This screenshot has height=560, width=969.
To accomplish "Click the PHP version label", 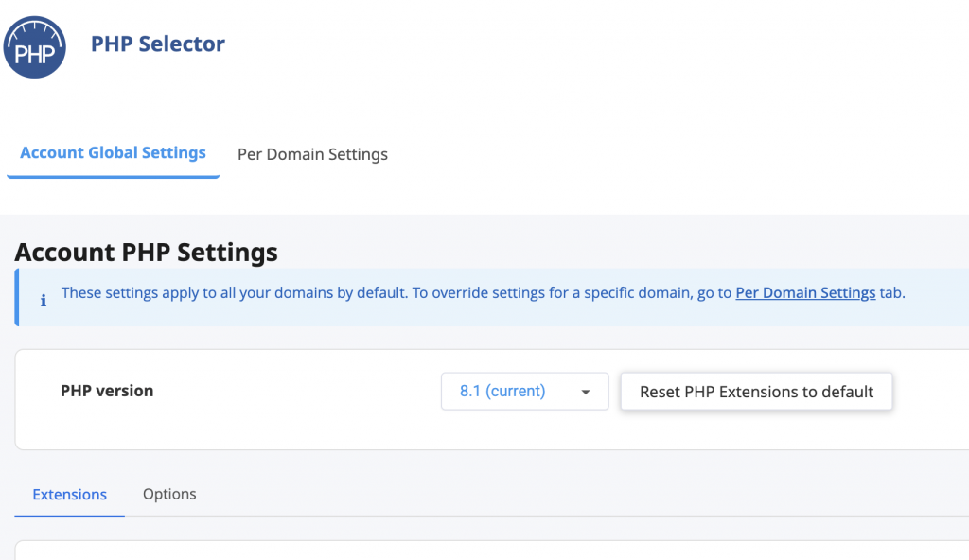I will coord(107,391).
